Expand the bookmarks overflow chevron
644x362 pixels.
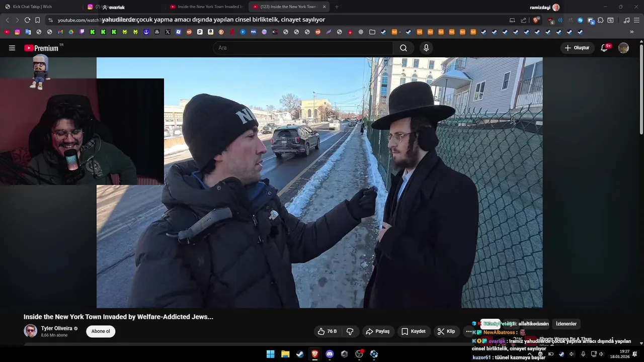click(632, 32)
